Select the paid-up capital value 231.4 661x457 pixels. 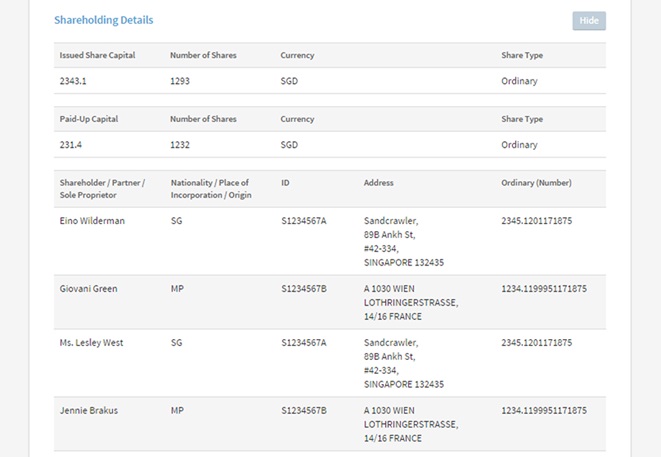[x=72, y=145]
